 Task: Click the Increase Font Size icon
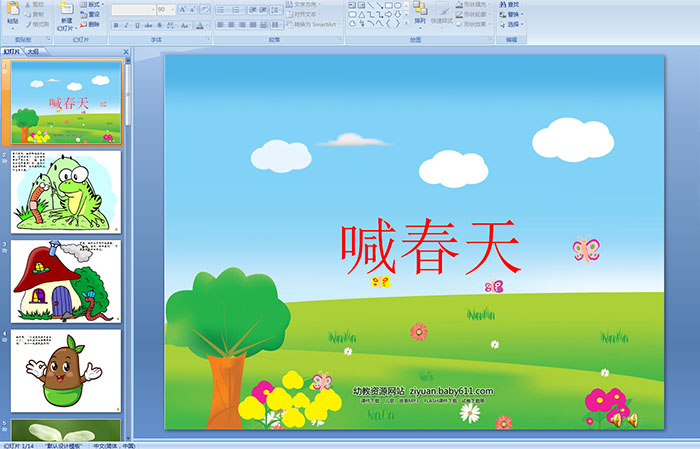(x=183, y=9)
